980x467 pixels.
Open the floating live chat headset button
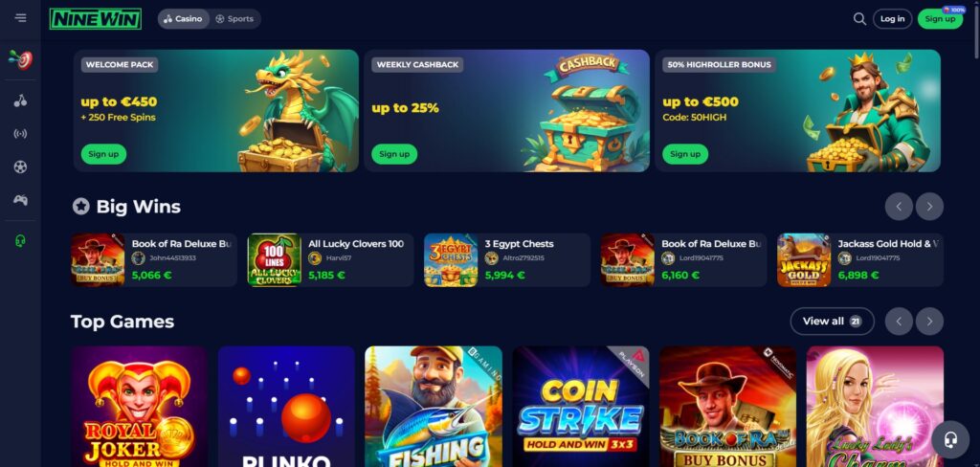click(950, 439)
